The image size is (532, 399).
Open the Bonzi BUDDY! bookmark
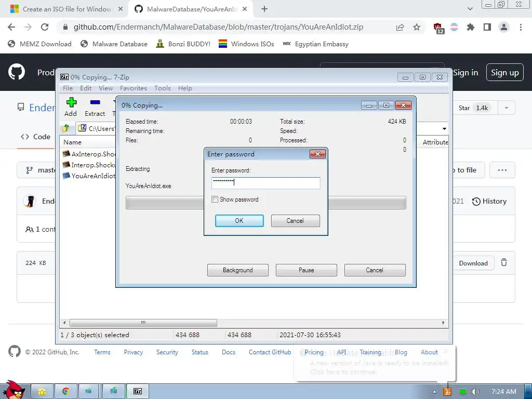(183, 44)
